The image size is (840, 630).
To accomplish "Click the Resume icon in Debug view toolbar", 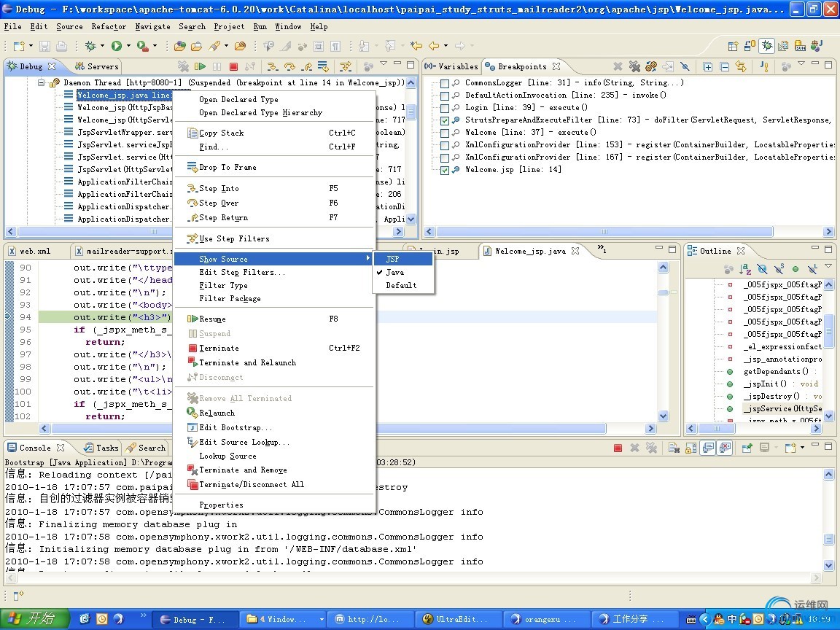I will coord(200,66).
